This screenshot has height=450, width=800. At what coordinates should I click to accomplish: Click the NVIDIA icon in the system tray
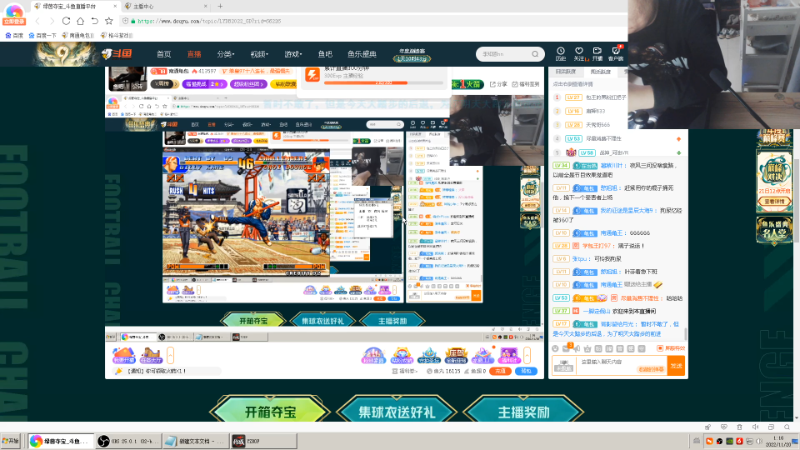tap(730, 441)
